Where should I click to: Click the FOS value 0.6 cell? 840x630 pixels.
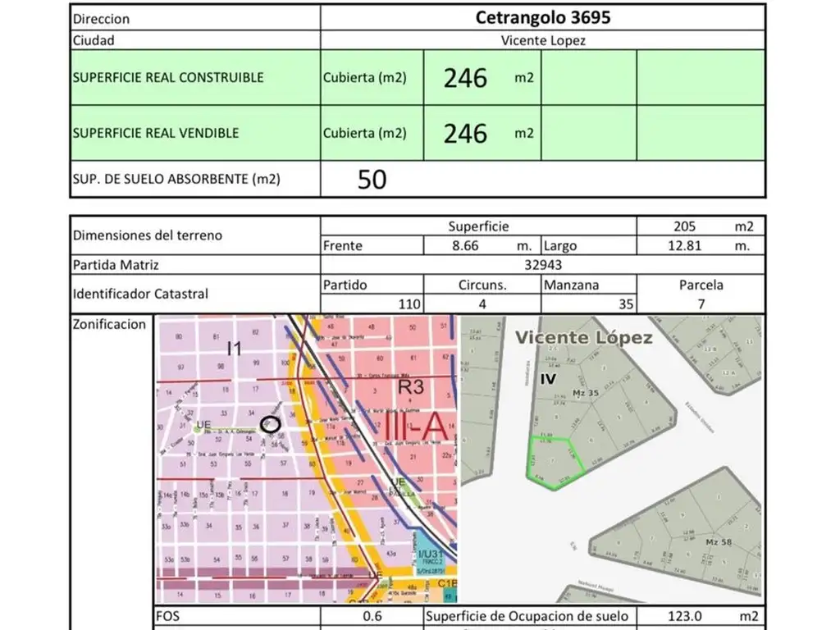tap(372, 616)
